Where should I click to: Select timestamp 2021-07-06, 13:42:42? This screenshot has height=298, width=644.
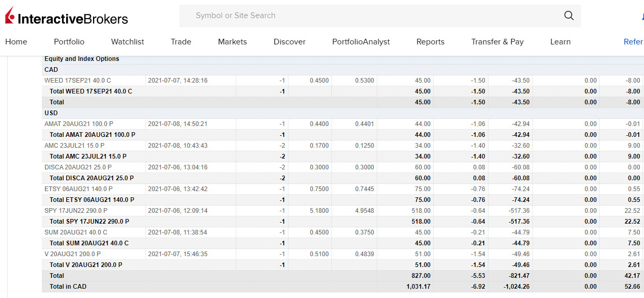click(178, 189)
